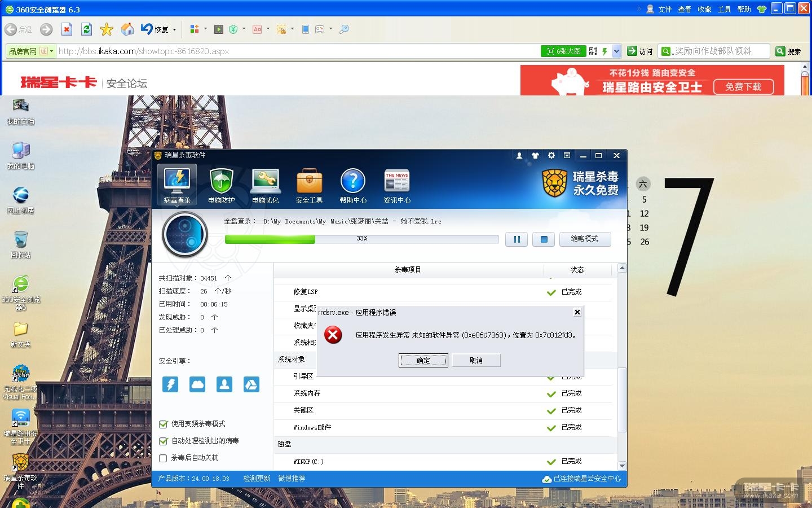
Task: Open the colorful extensions grid icon
Action: (195, 29)
